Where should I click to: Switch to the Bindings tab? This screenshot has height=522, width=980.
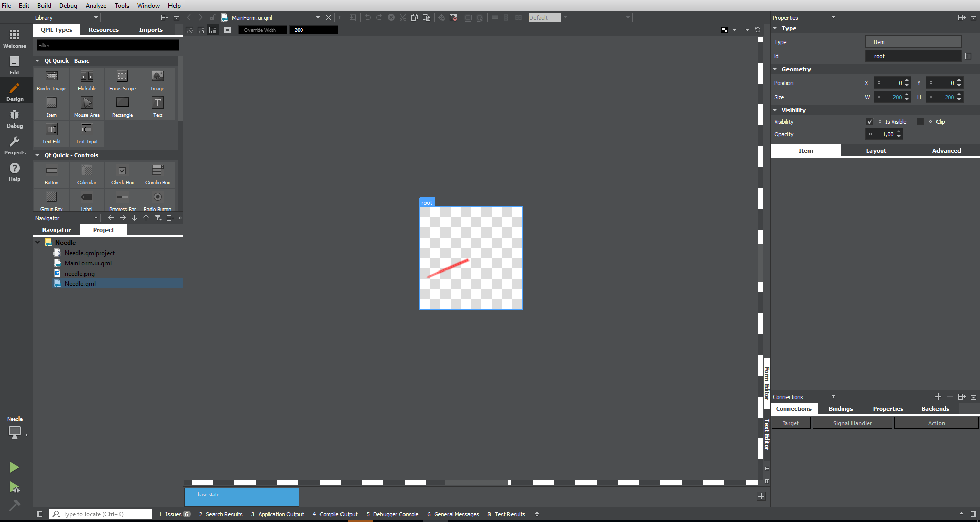coord(841,409)
